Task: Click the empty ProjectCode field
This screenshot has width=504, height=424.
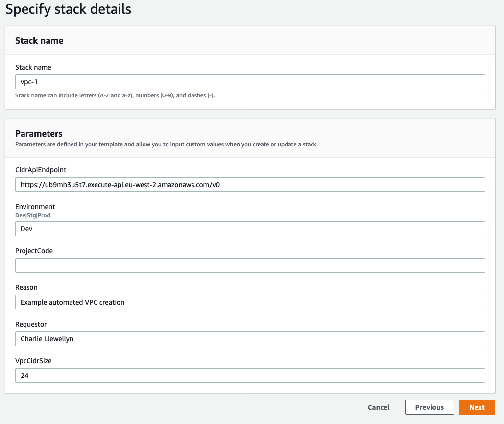Action: click(x=250, y=265)
